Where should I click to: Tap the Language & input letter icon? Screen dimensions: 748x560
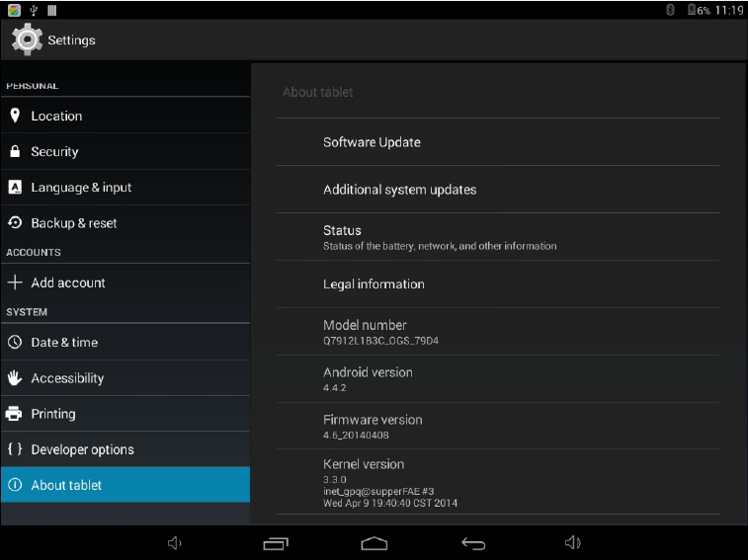coord(15,187)
